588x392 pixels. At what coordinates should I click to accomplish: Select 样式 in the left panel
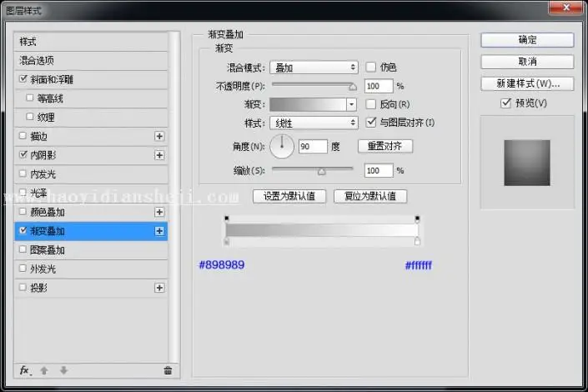pyautogui.click(x=91, y=42)
